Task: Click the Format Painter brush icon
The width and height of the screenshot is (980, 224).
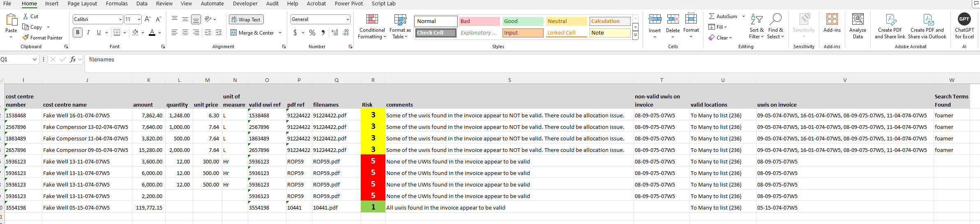Action: point(26,37)
